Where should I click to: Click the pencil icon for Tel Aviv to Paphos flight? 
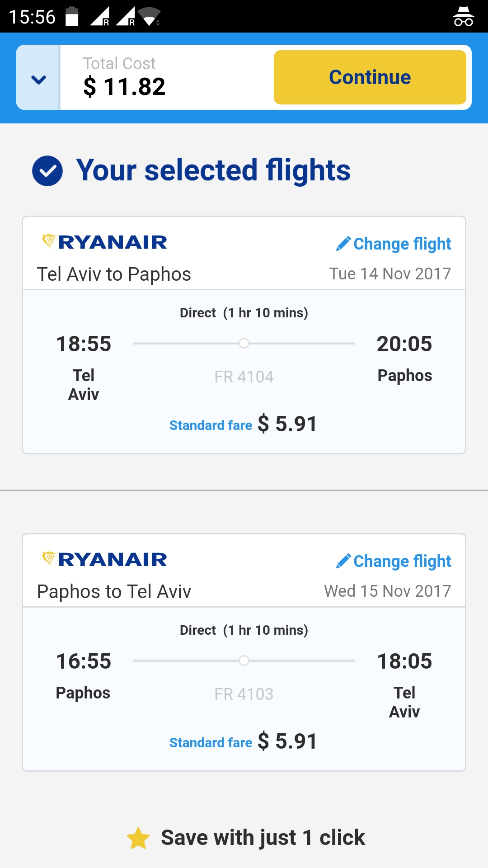click(343, 244)
